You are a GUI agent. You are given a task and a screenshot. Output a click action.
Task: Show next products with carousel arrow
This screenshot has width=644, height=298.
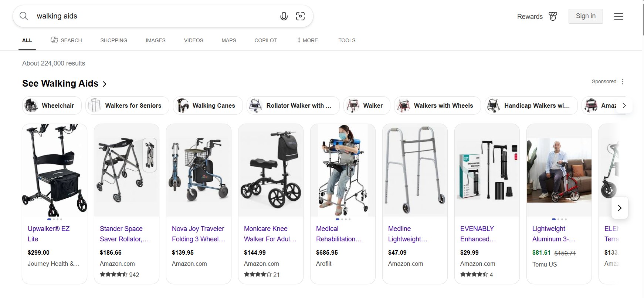pos(620,208)
